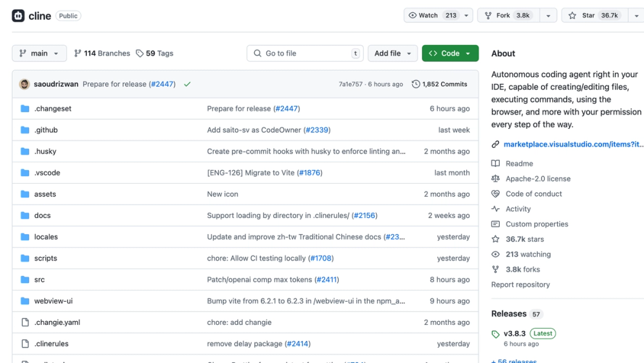The height and width of the screenshot is (363, 644).
Task: Star the cline repository
Action: click(x=595, y=15)
